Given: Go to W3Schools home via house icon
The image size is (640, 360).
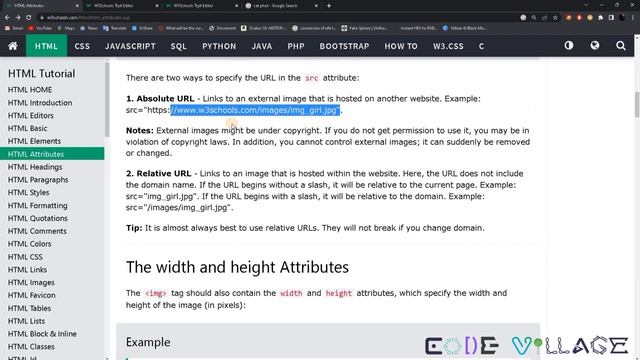Looking at the screenshot, I should click(13, 46).
